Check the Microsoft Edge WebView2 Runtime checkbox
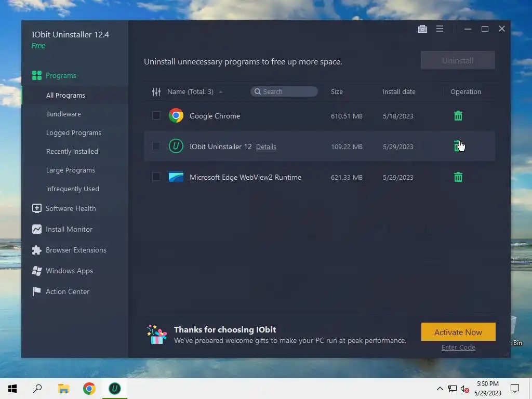 (x=156, y=177)
